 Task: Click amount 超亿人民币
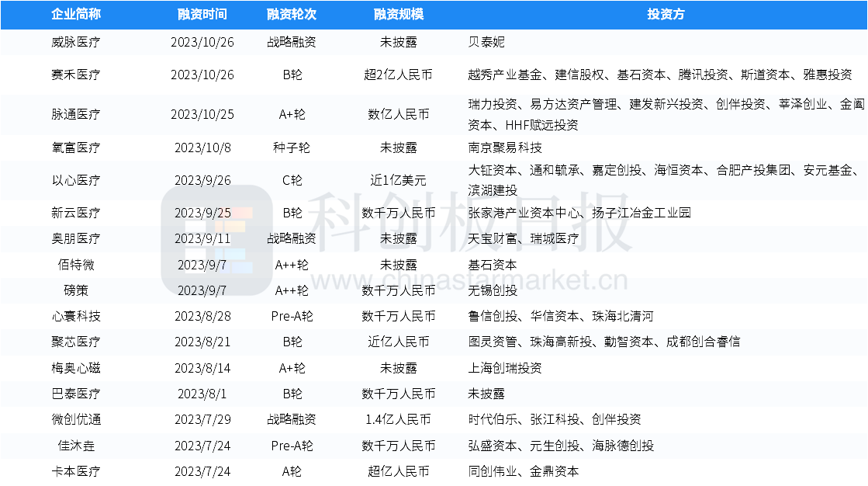coord(399,471)
